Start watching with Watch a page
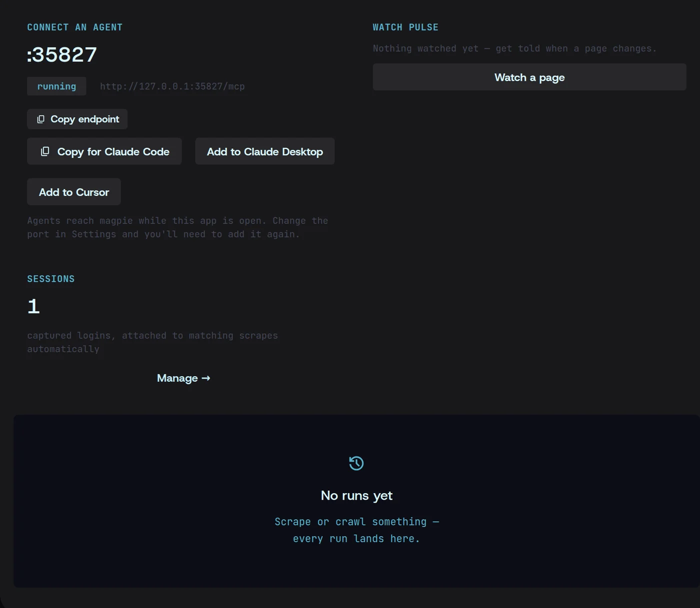The image size is (700, 608). point(529,77)
